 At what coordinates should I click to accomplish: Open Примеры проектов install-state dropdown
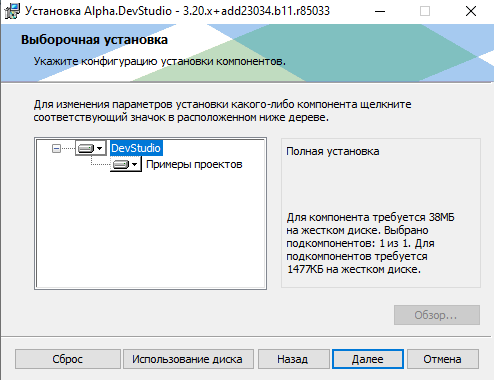click(126, 164)
